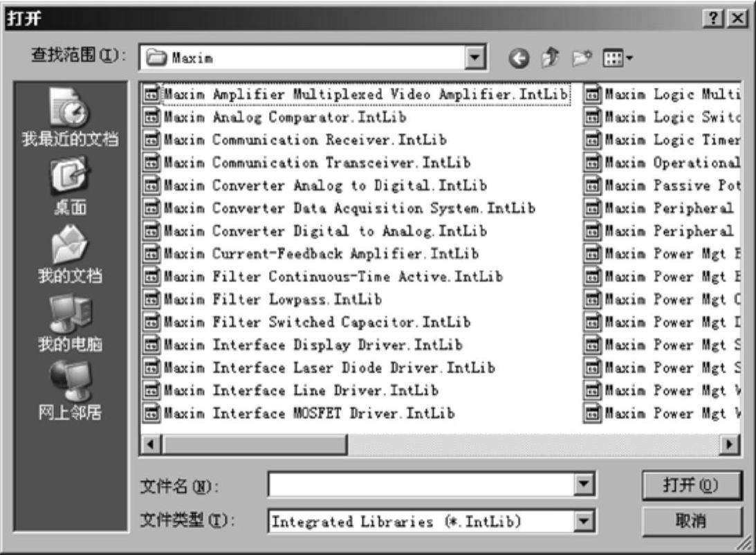Select Maxim Filter Lowpass.IntLib
756x555 pixels.
[x=264, y=300]
